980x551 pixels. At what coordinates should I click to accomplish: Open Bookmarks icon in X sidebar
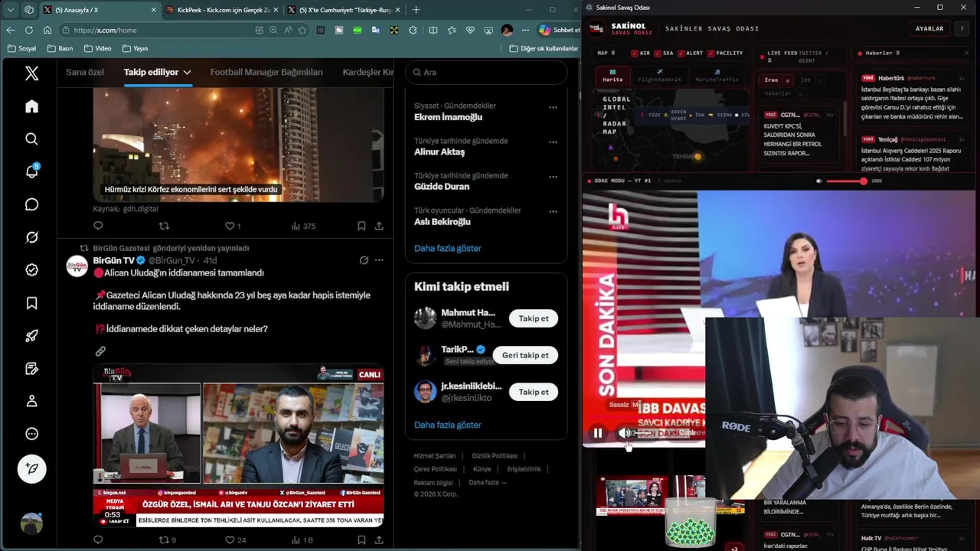(31, 303)
